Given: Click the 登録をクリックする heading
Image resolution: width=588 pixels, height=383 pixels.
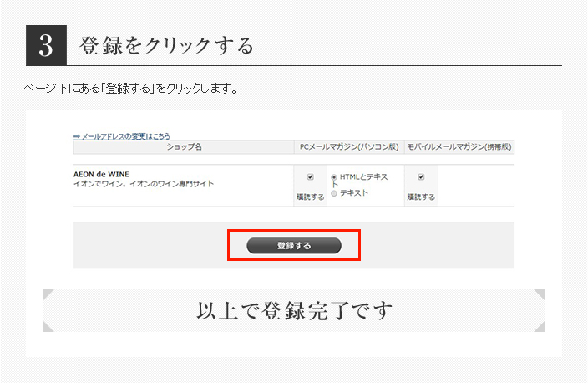Looking at the screenshot, I should click(166, 46).
